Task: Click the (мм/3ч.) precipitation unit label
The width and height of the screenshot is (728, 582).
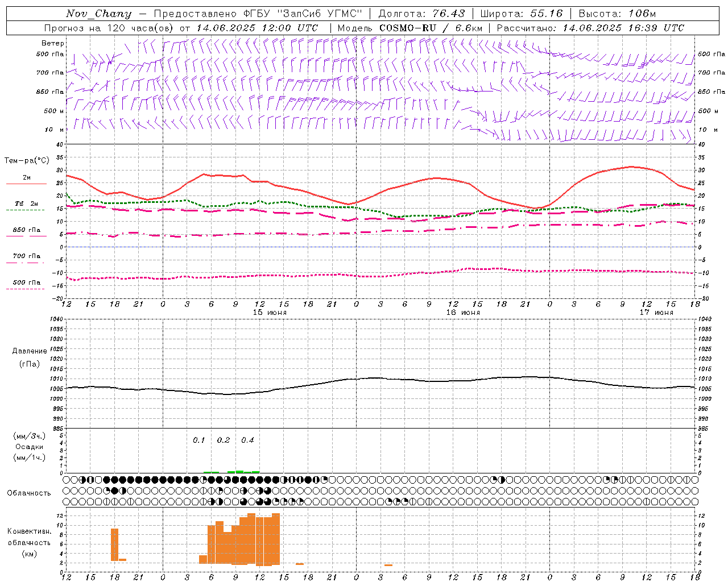Action: [29, 436]
